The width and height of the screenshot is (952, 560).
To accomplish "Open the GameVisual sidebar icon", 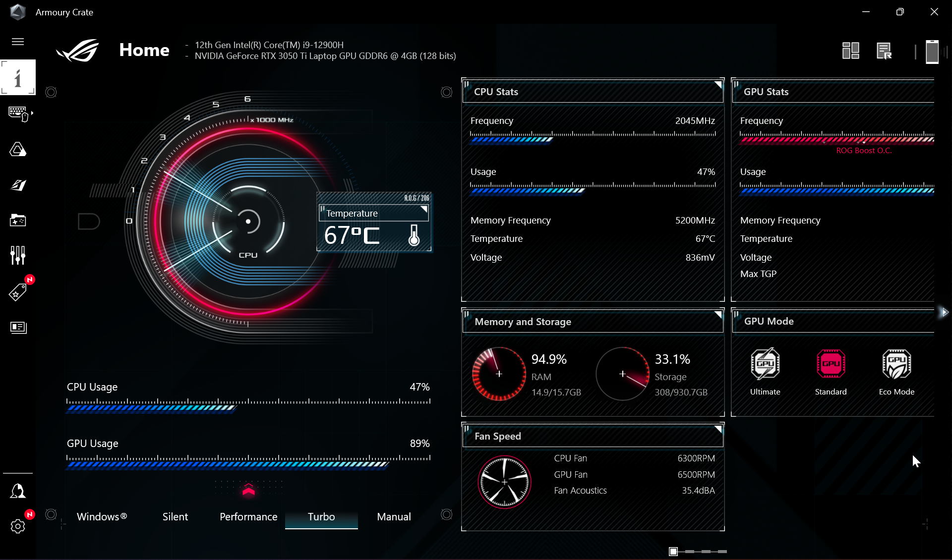I will coord(18,185).
